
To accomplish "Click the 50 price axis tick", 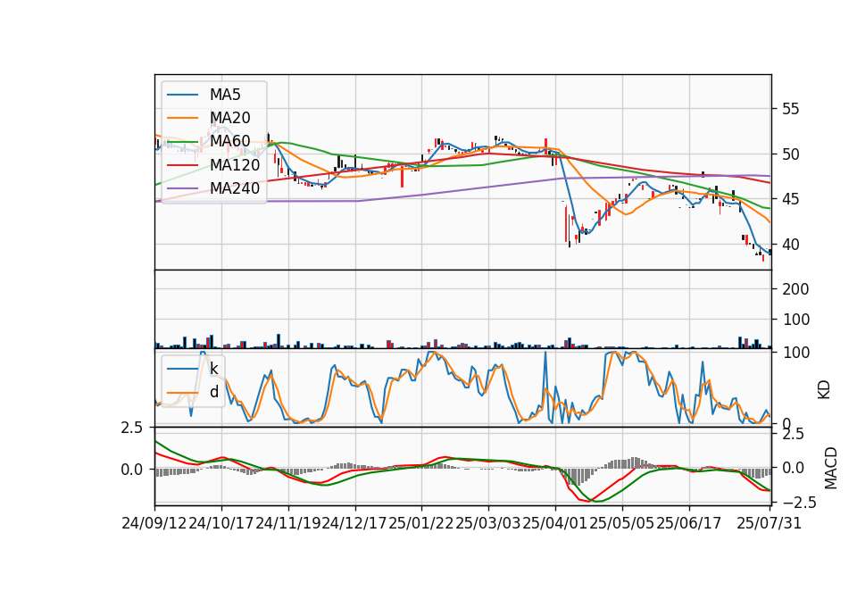I will tap(790, 154).
